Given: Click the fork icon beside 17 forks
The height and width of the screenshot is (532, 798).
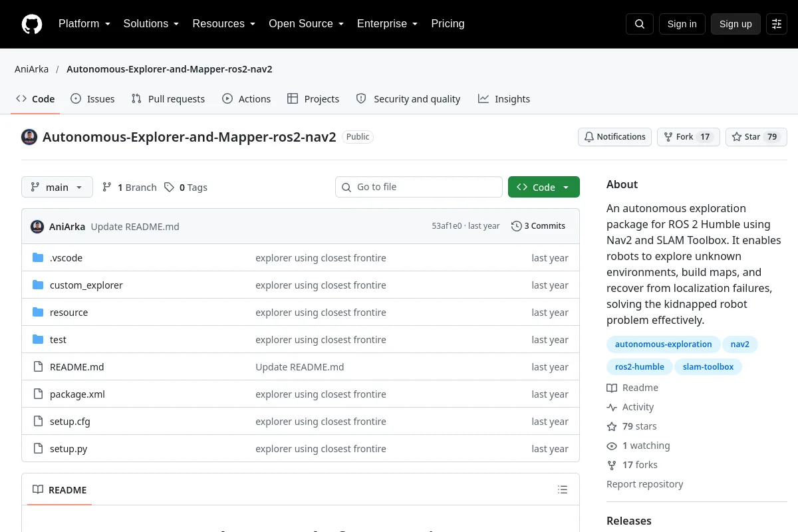Looking at the screenshot, I should (x=612, y=465).
